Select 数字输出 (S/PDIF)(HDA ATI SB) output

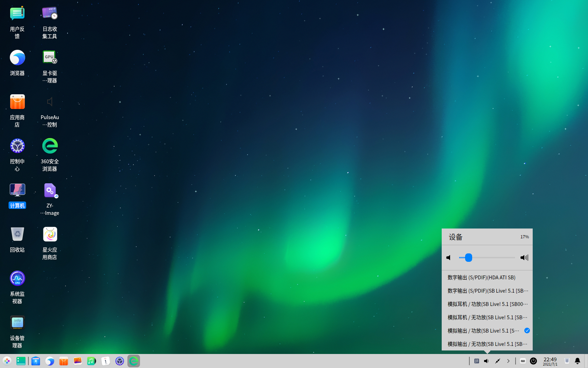[482, 278]
